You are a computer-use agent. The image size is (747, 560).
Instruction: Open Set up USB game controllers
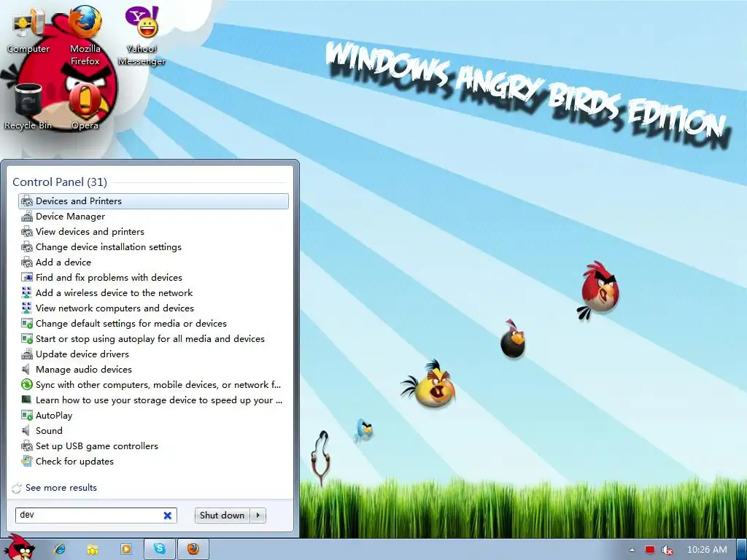point(153,446)
